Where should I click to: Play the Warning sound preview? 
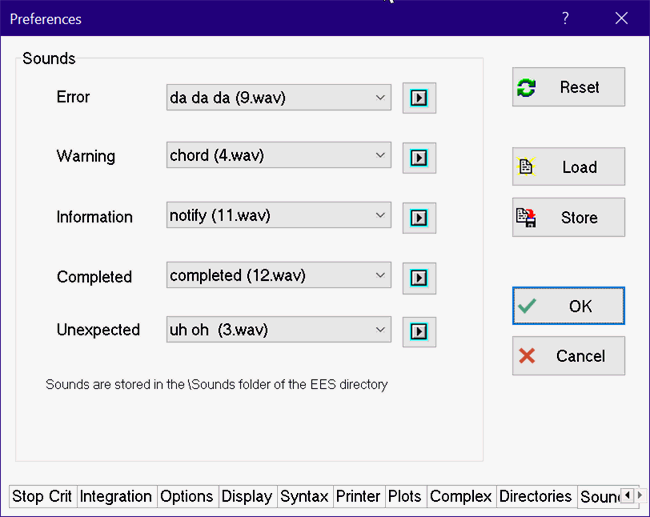[419, 157]
